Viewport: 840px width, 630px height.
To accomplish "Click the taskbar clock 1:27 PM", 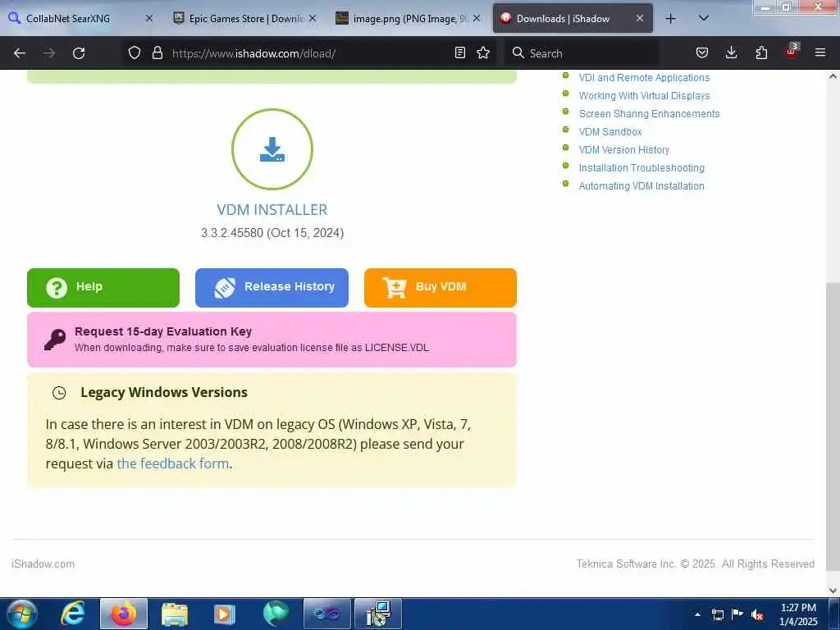I will pos(798,614).
